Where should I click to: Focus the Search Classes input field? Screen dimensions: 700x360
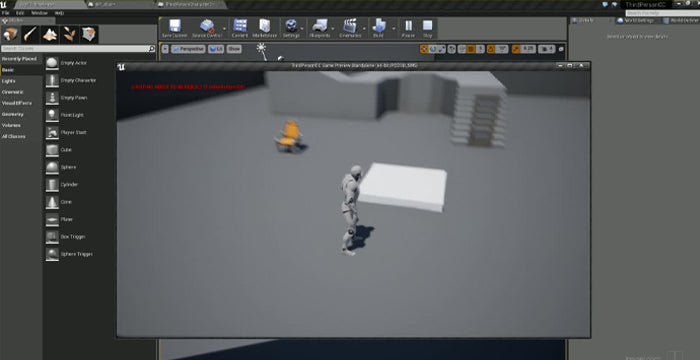[75, 49]
